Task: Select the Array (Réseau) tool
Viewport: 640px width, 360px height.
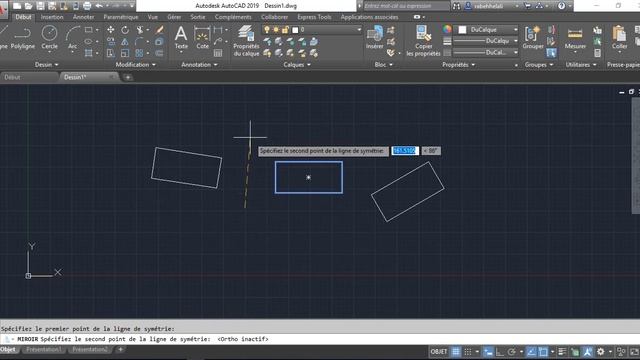Action: coord(139,53)
